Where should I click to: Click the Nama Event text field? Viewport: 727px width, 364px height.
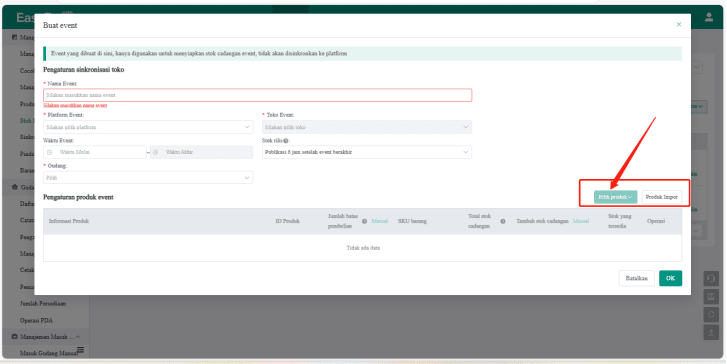(x=257, y=95)
